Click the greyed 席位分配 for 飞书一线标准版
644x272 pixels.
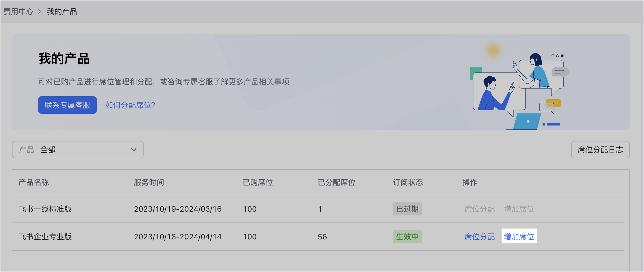click(x=479, y=209)
